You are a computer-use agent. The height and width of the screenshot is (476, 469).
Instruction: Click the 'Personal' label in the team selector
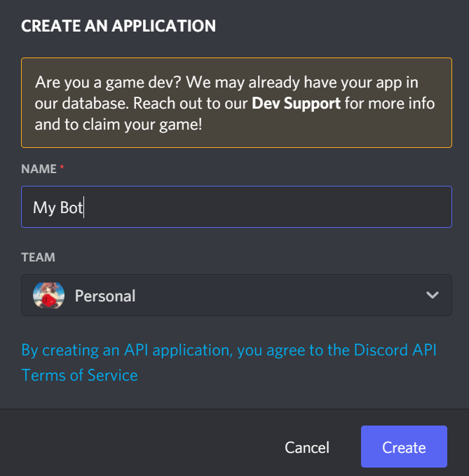tap(105, 296)
